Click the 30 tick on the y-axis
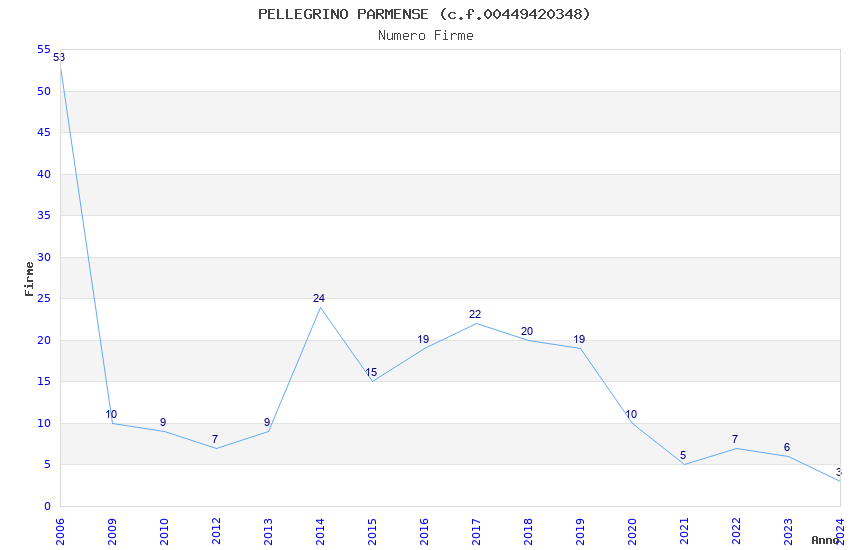 tap(44, 257)
